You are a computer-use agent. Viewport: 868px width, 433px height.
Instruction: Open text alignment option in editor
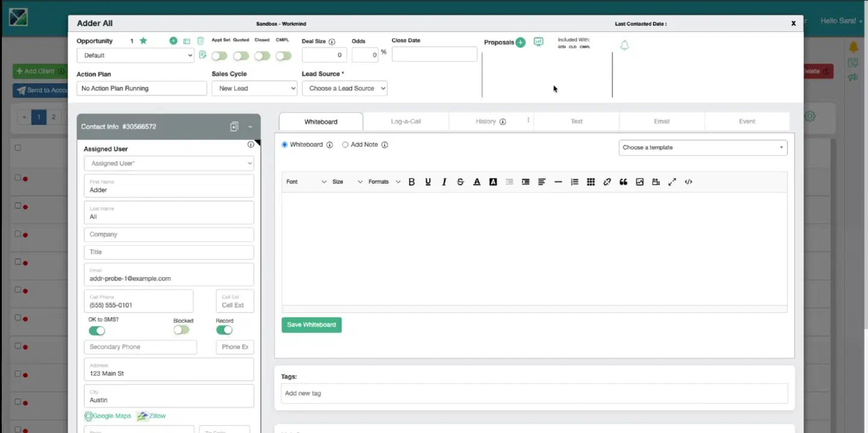click(x=542, y=182)
